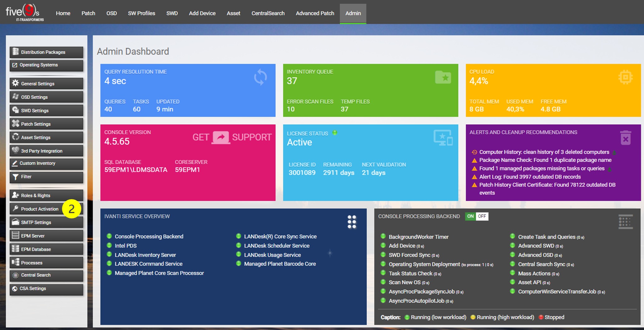Viewport: 644px width, 330px height.
Task: Click the starred folder icon in Inventory Queue tile
Action: click(443, 77)
